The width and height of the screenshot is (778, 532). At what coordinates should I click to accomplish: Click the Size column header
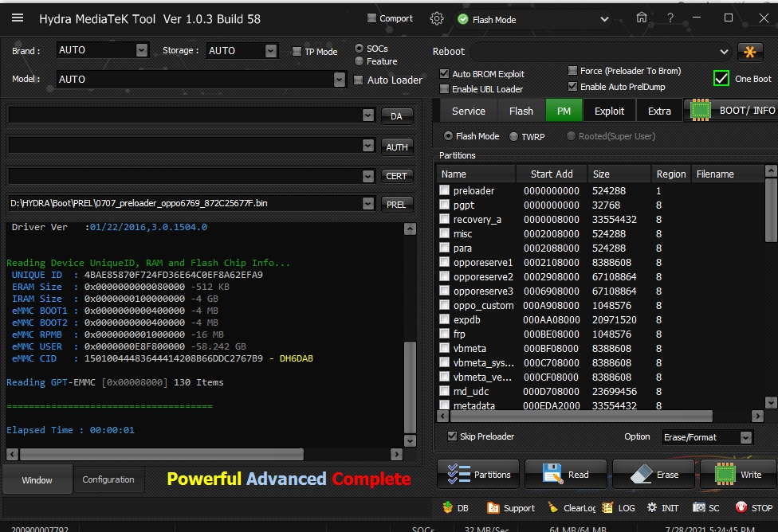click(x=619, y=174)
